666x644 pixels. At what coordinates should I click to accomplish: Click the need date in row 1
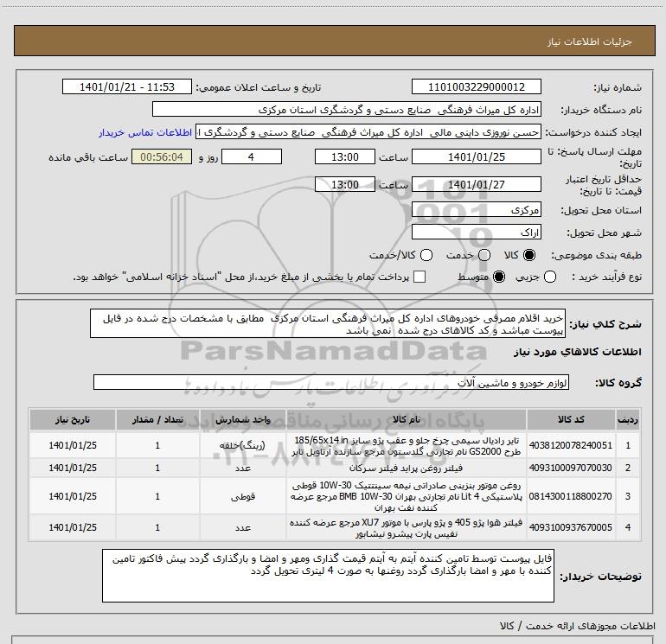(x=73, y=445)
